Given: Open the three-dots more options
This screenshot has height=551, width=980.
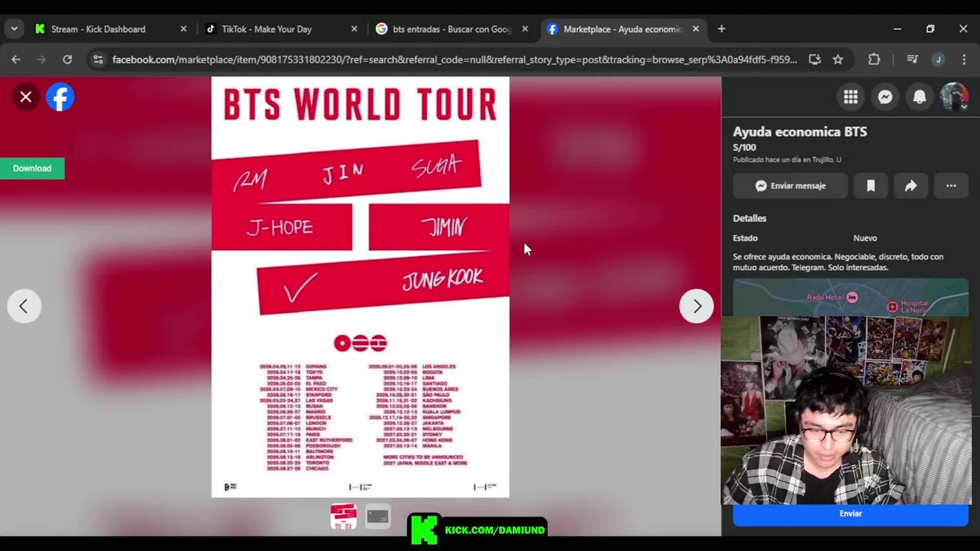Looking at the screenshot, I should click(x=951, y=186).
